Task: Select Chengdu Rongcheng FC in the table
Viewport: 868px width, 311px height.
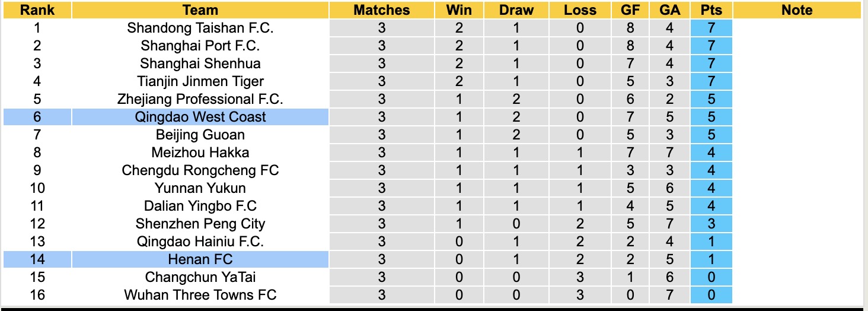Action: coord(200,170)
